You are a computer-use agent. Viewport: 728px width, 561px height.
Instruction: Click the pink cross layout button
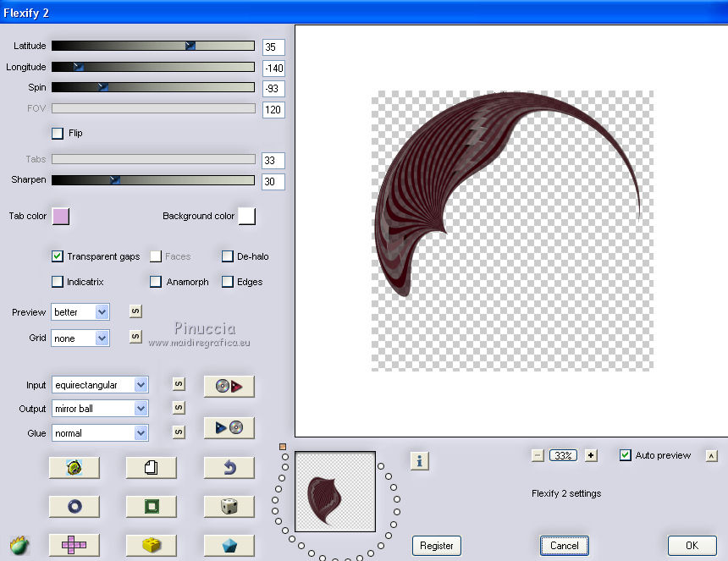[74, 545]
